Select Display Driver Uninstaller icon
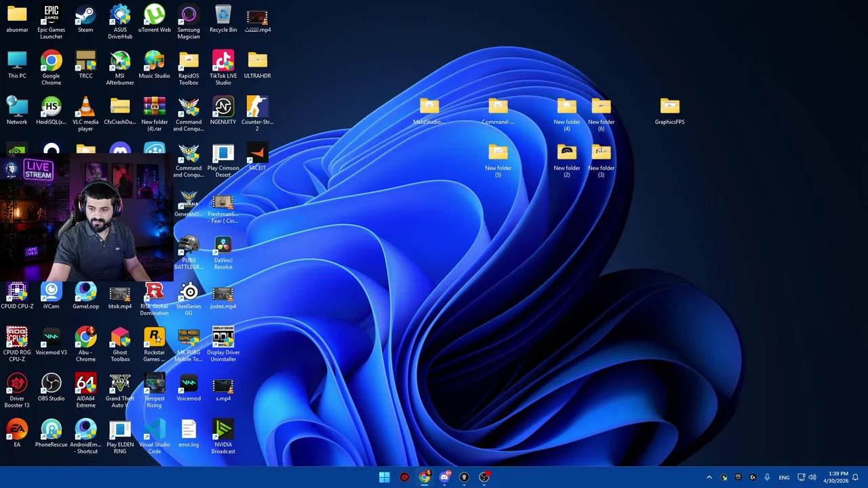 (x=223, y=344)
